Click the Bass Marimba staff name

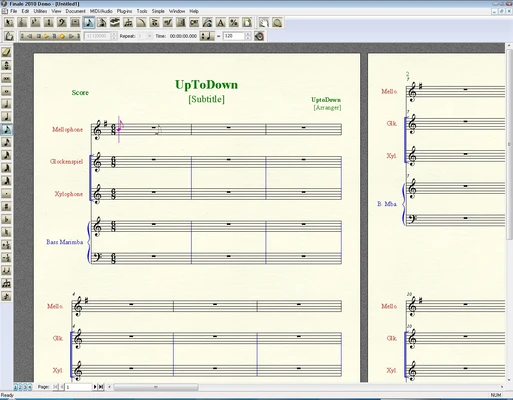(65, 242)
